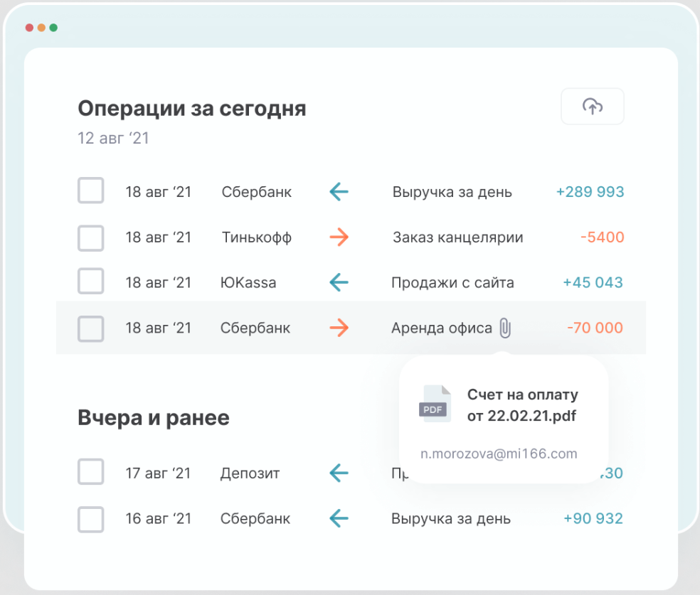
Task: Check the box for ЮKassa operation
Action: coord(91,281)
